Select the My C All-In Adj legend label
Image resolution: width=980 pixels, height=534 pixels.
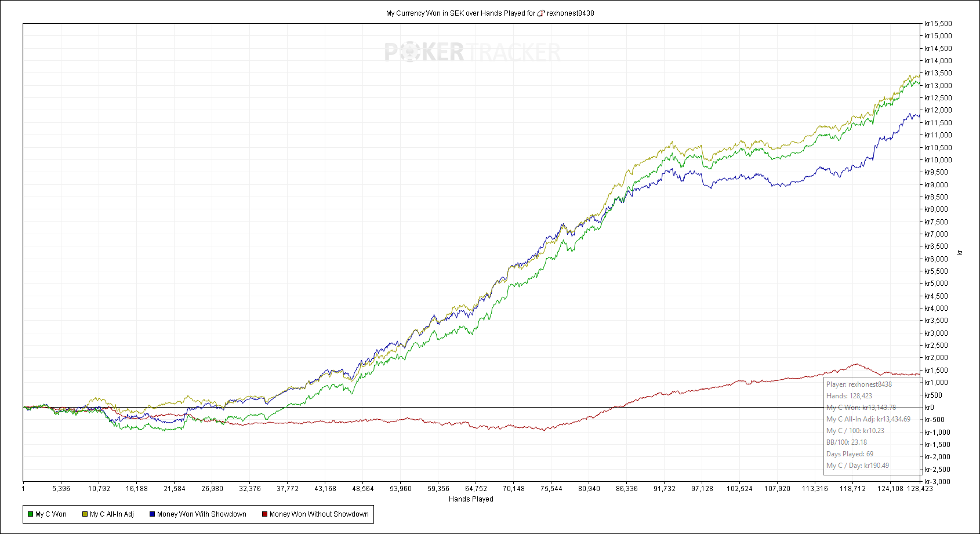tap(111, 514)
